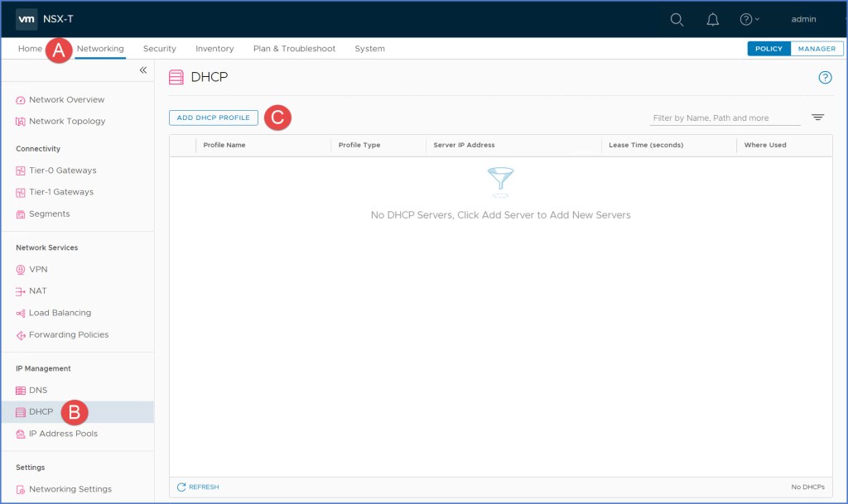Viewport: 848px width, 504px height.
Task: Select the VPN icon in sidebar
Action: [21, 270]
